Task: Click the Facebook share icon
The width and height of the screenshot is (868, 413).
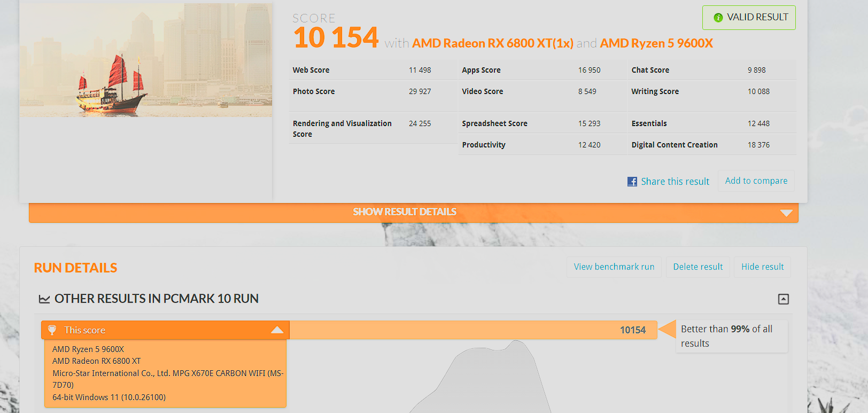Action: tap(632, 182)
